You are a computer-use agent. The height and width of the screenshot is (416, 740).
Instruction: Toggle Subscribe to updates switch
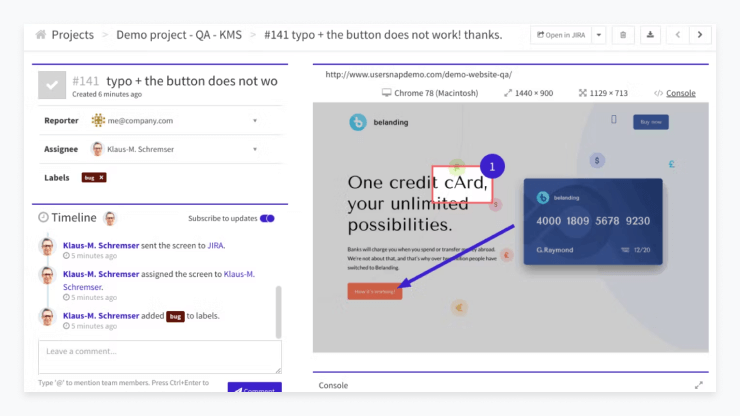tap(267, 218)
